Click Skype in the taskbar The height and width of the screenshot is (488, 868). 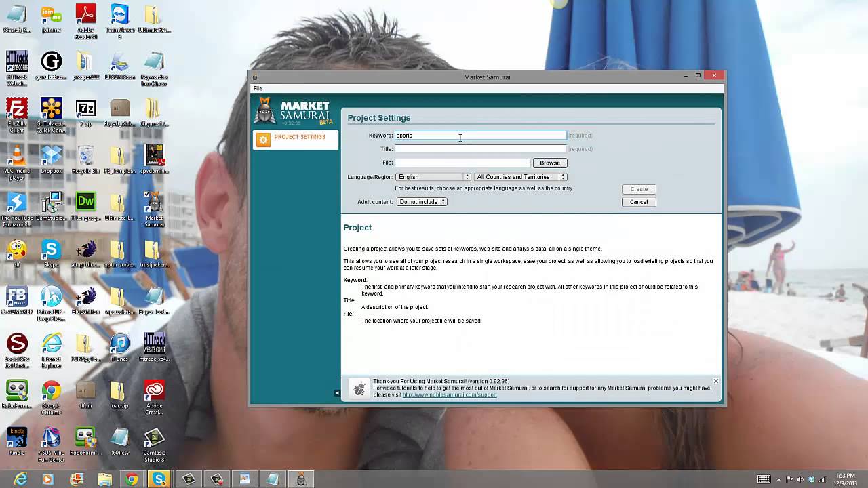[159, 479]
